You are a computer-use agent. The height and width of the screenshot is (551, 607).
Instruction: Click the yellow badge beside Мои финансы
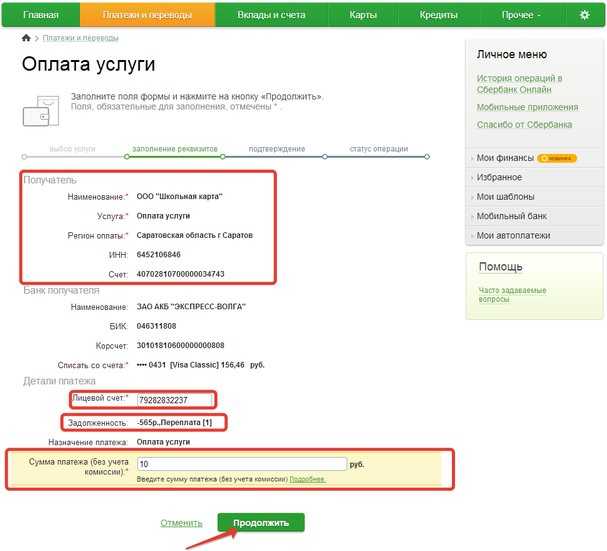point(557,158)
